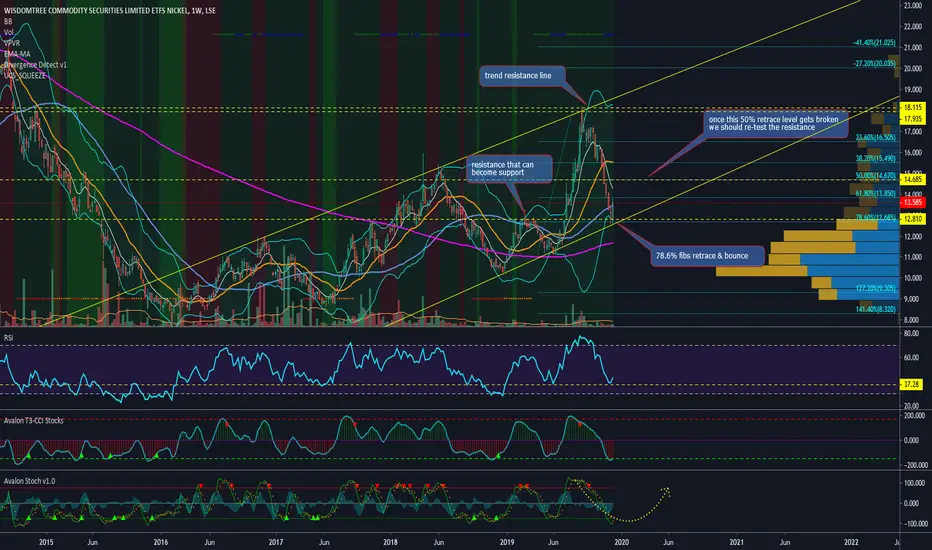Select the -27.20%(20.035) fib level label
Viewport: 932px width, 550px height.
click(874, 64)
